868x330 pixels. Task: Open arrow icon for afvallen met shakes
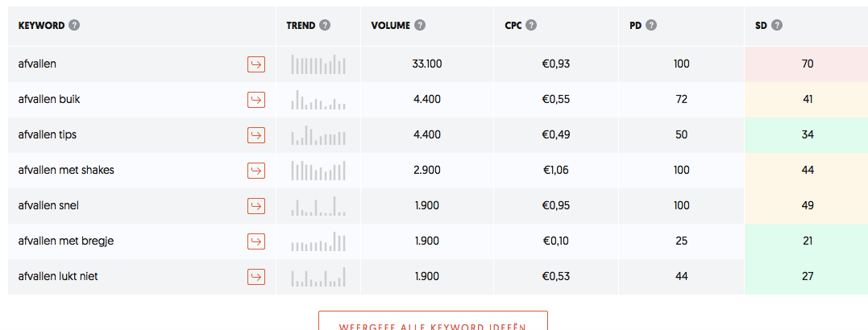point(255,171)
